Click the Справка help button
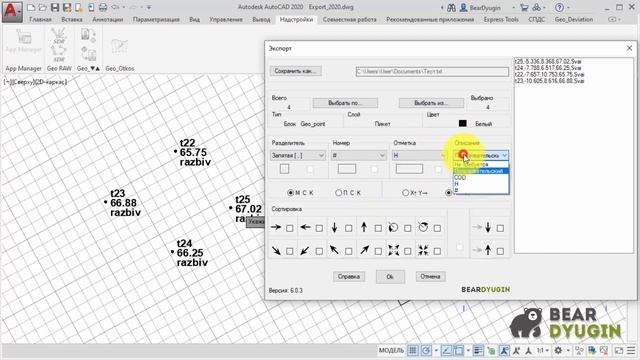 point(349,276)
